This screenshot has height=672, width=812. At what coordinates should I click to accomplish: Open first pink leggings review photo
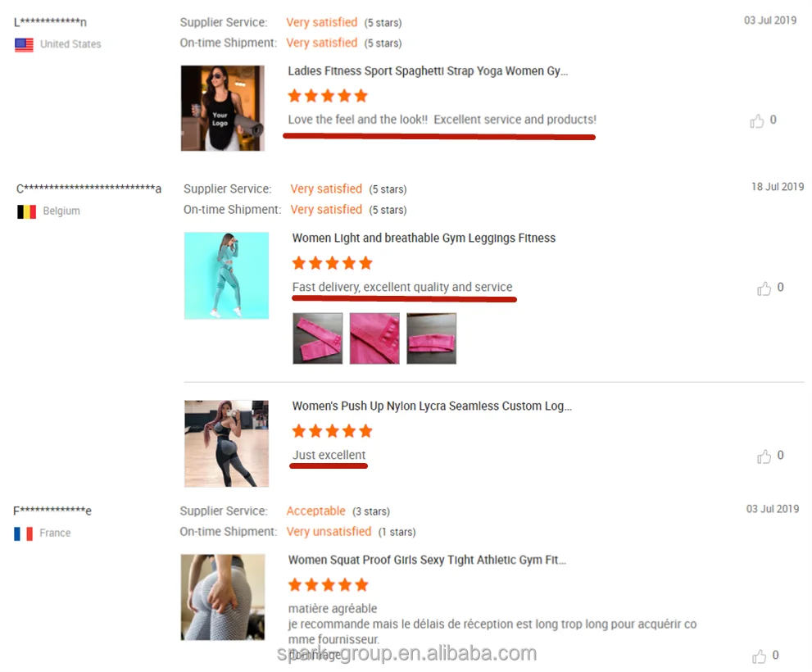pyautogui.click(x=317, y=338)
